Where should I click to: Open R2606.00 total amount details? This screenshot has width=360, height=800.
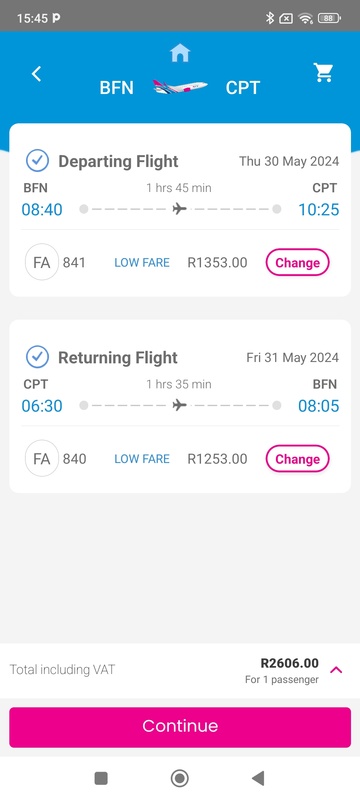tap(290, 663)
